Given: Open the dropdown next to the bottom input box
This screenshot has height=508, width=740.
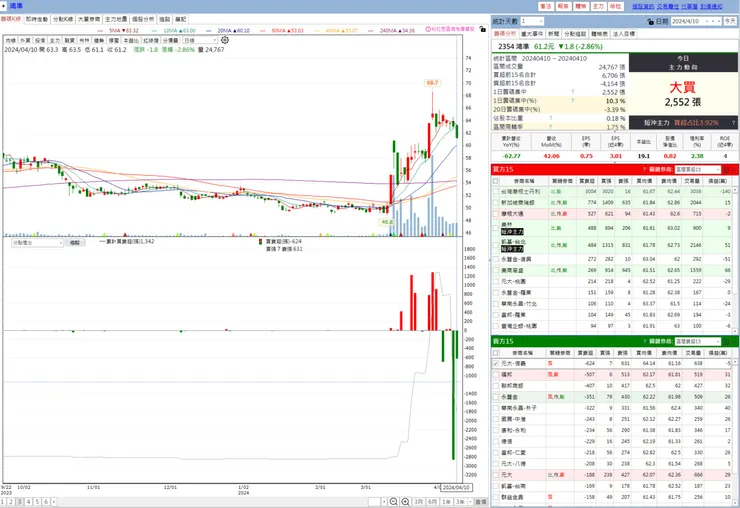Looking at the screenshot, I should [x=384, y=502].
